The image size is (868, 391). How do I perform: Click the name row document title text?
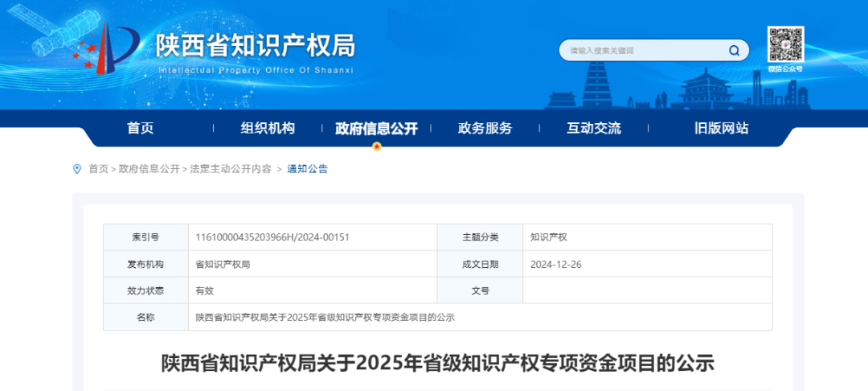(325, 318)
